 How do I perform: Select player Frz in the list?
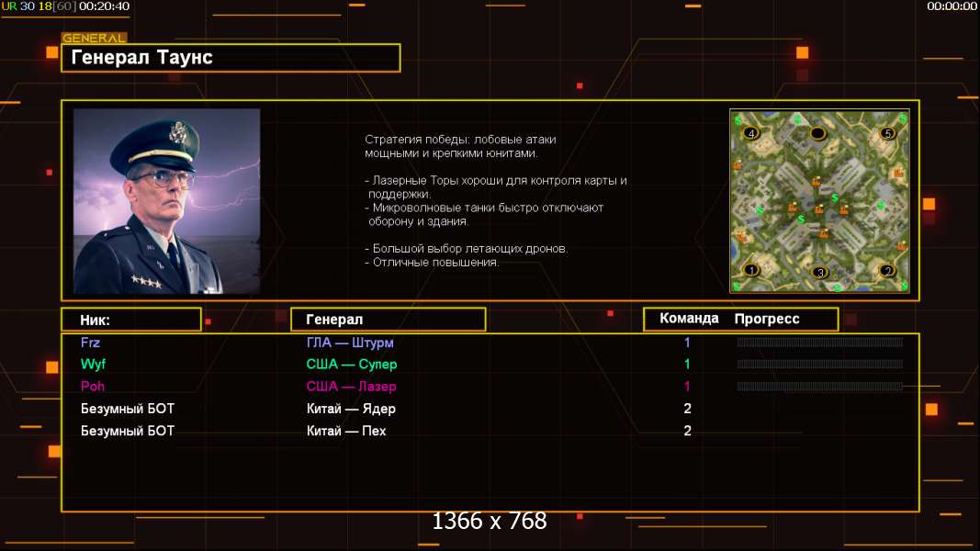click(90, 343)
